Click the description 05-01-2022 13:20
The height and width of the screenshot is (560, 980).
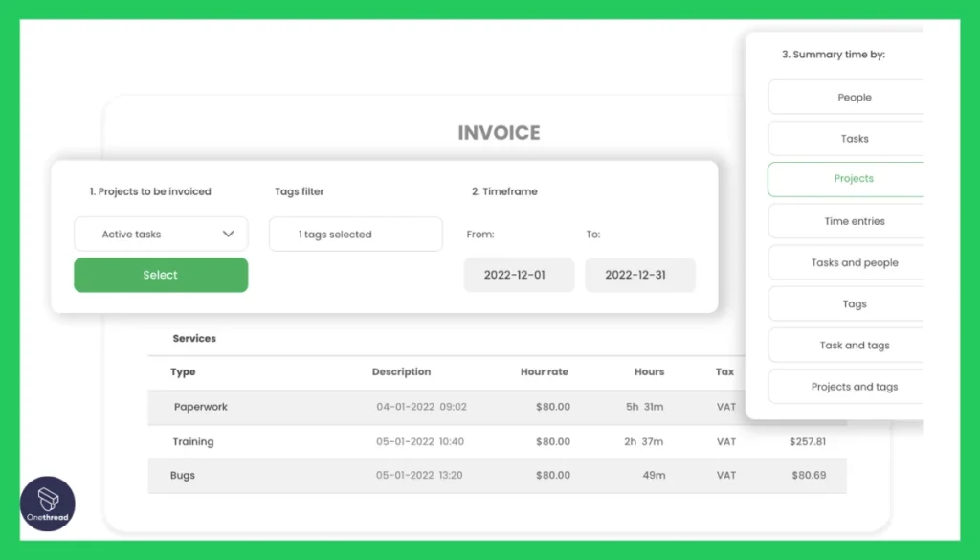pyautogui.click(x=419, y=475)
